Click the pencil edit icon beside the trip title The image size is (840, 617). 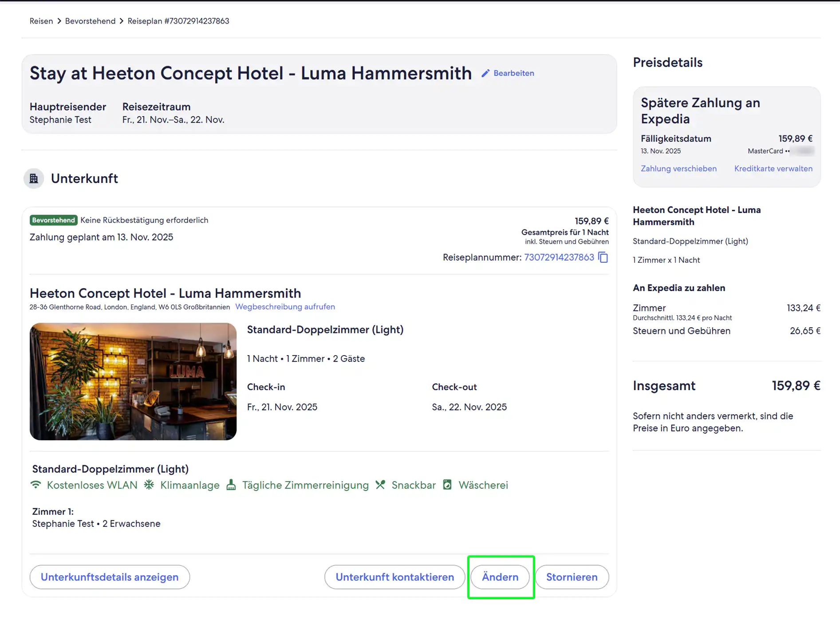[485, 73]
